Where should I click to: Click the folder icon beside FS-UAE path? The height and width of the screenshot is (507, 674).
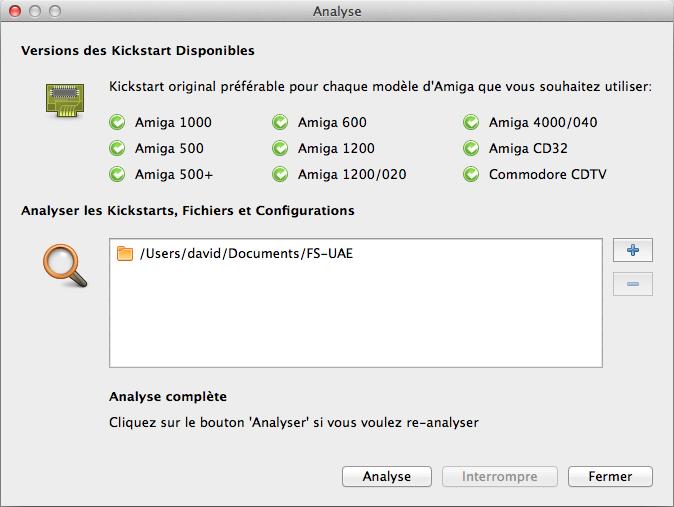click(125, 253)
